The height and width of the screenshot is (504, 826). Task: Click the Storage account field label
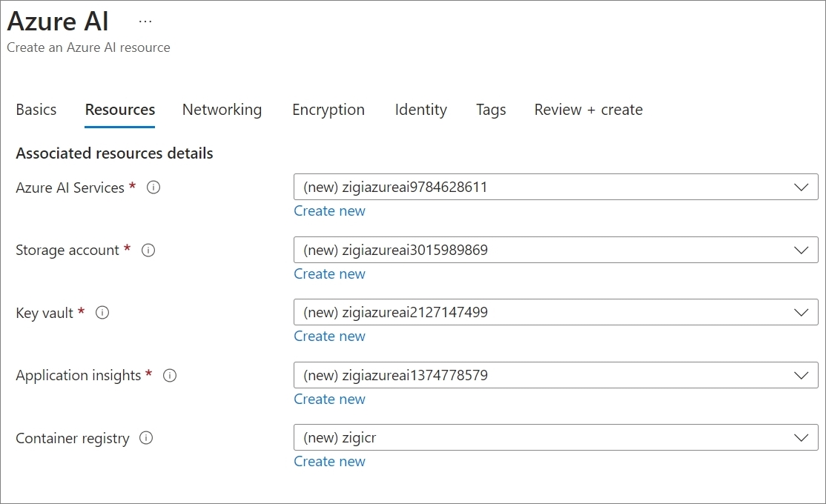coord(67,251)
